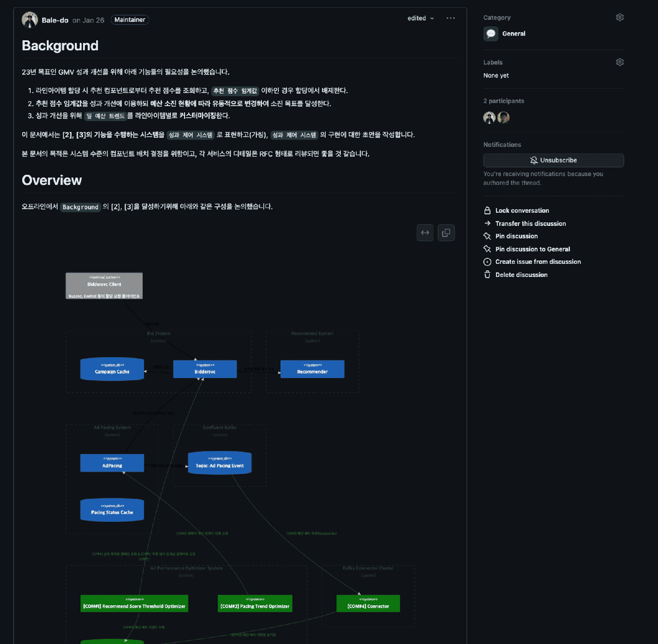
Task: Click the Biddersvc node in diagram
Action: point(205,369)
